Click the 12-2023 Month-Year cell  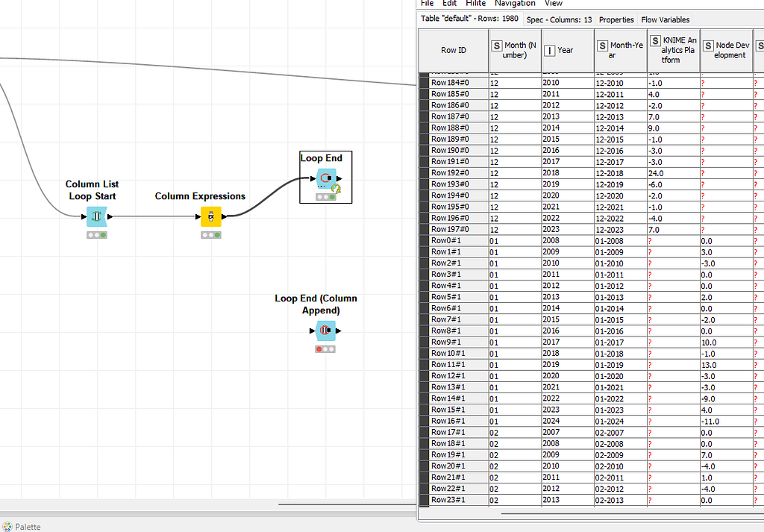621,230
